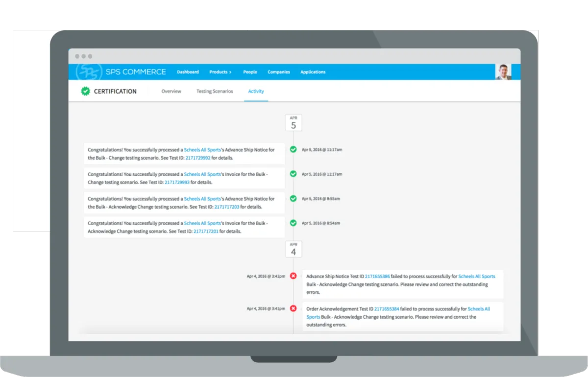Click the SPS COMMERCE brand name text
588x377 pixels.
[x=136, y=72]
